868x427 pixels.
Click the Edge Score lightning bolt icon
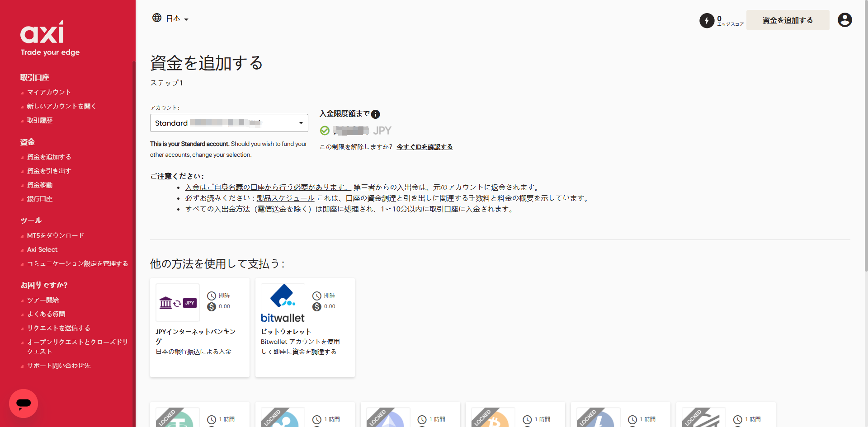(707, 21)
